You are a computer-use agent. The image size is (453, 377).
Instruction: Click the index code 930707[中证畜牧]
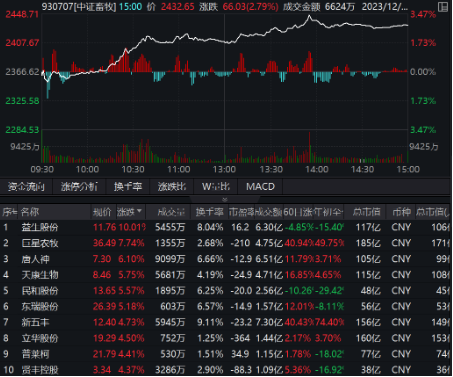[79, 7]
